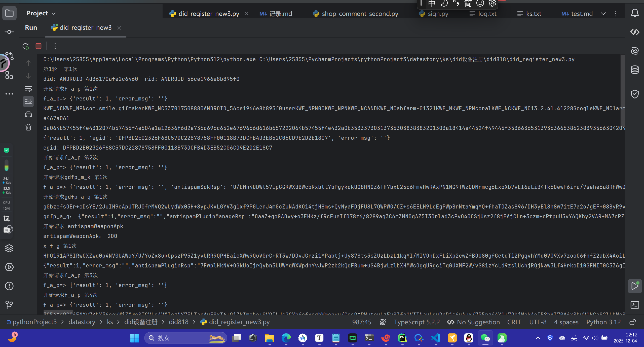The image size is (644, 347).
Task: Show hidden editor tabs dropdown
Action: (603, 14)
